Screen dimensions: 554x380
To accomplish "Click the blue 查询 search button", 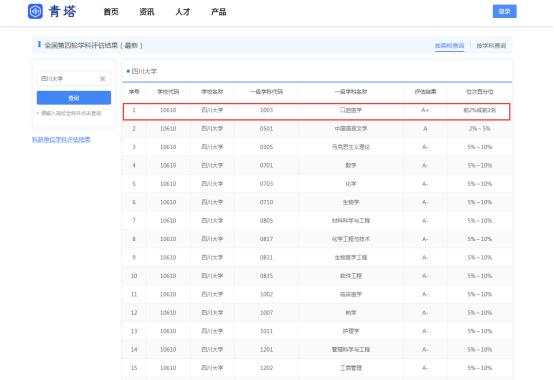I will pos(74,98).
